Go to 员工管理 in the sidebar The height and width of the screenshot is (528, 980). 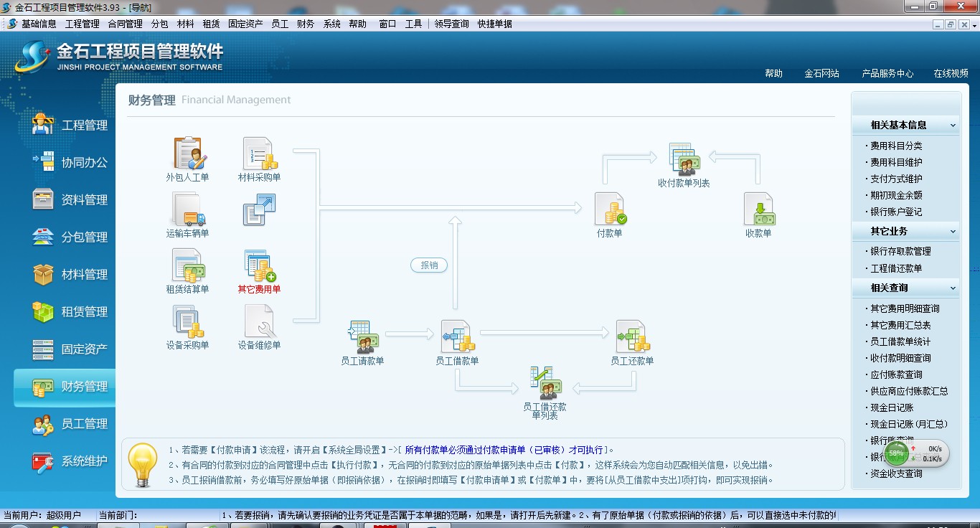point(70,423)
